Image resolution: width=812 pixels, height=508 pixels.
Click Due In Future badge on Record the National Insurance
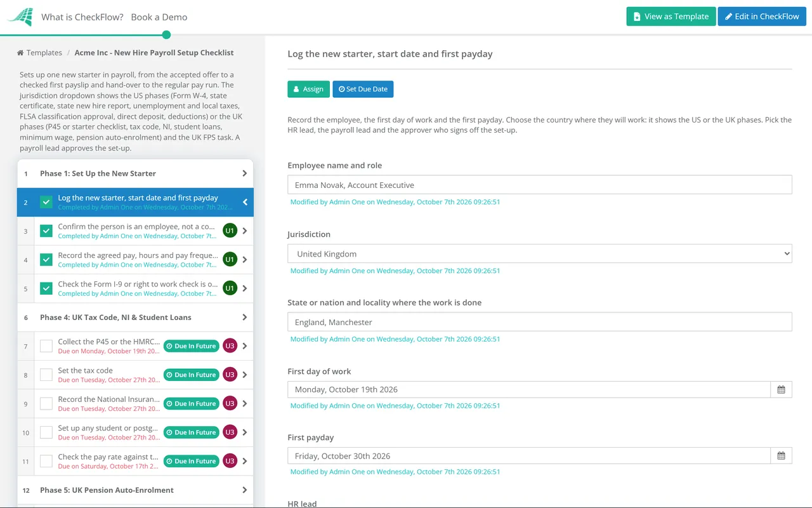coord(191,403)
